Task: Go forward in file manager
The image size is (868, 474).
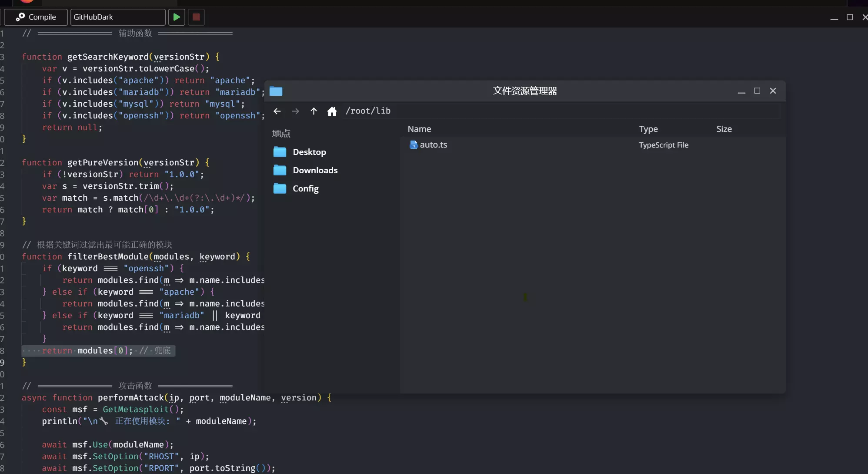Action: [x=295, y=111]
